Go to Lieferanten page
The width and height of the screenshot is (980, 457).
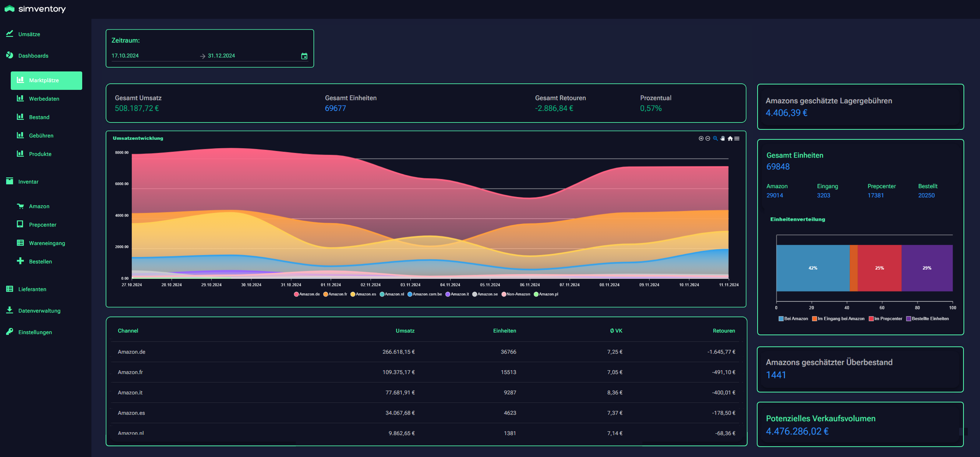(x=32, y=289)
